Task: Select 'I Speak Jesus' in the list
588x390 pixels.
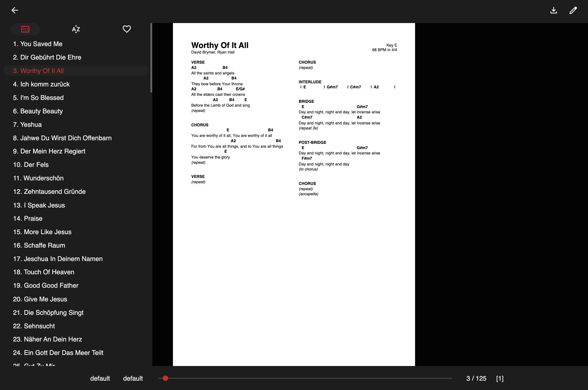Action: (x=39, y=205)
